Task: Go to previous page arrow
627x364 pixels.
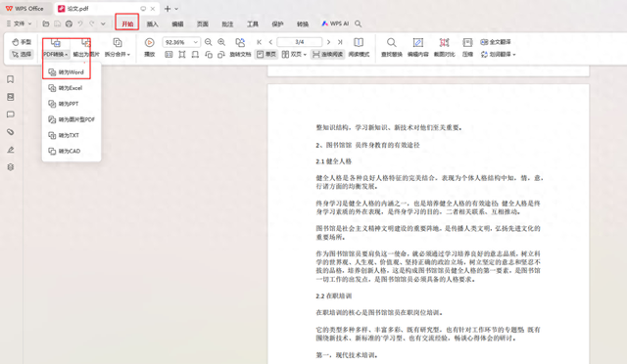Action: 270,42
